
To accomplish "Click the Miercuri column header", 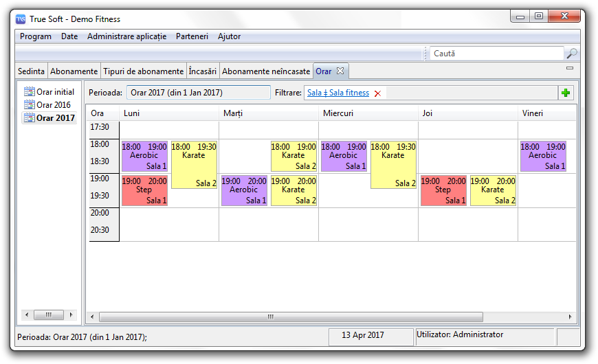I will (337, 113).
